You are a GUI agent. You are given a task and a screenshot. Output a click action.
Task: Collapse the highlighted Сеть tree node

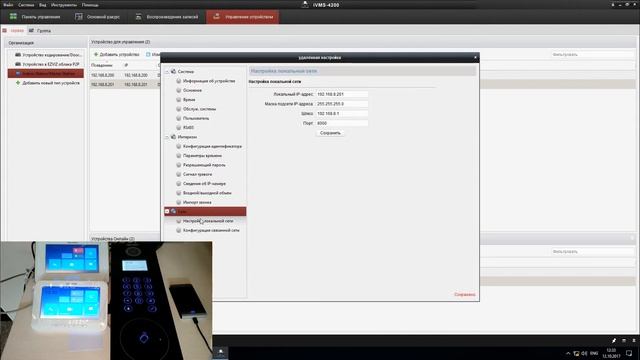pos(167,211)
